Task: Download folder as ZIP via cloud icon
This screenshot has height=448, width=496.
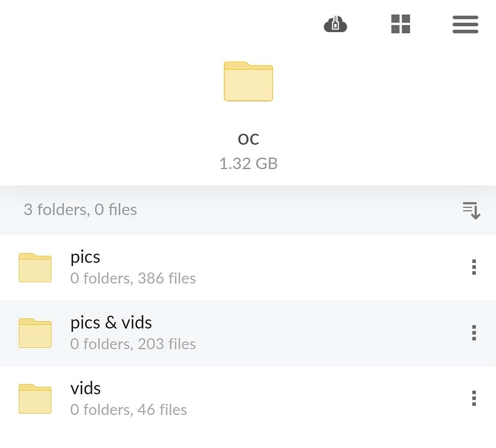Action: [x=335, y=24]
